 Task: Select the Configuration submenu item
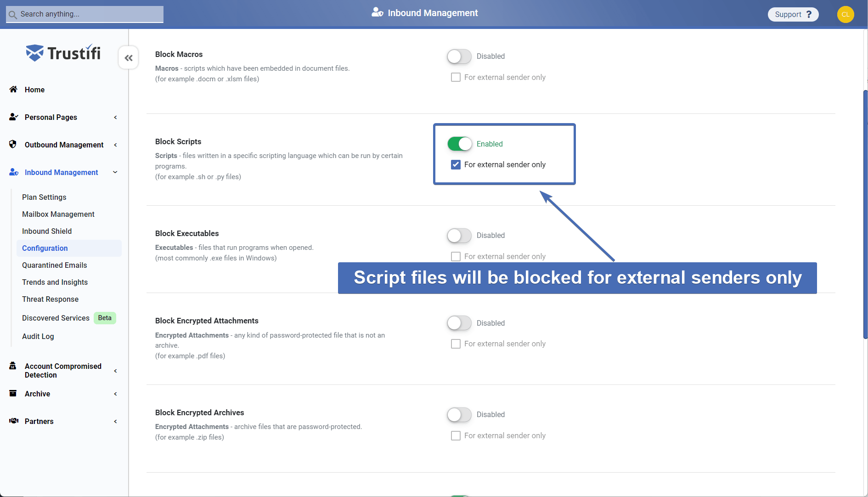(x=69, y=248)
